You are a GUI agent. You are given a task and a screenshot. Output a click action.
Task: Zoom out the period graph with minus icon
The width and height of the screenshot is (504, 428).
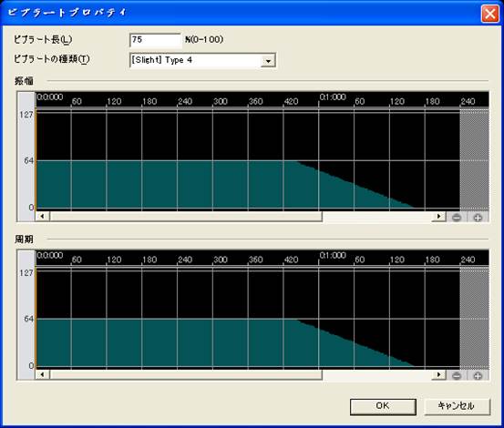coord(457,375)
